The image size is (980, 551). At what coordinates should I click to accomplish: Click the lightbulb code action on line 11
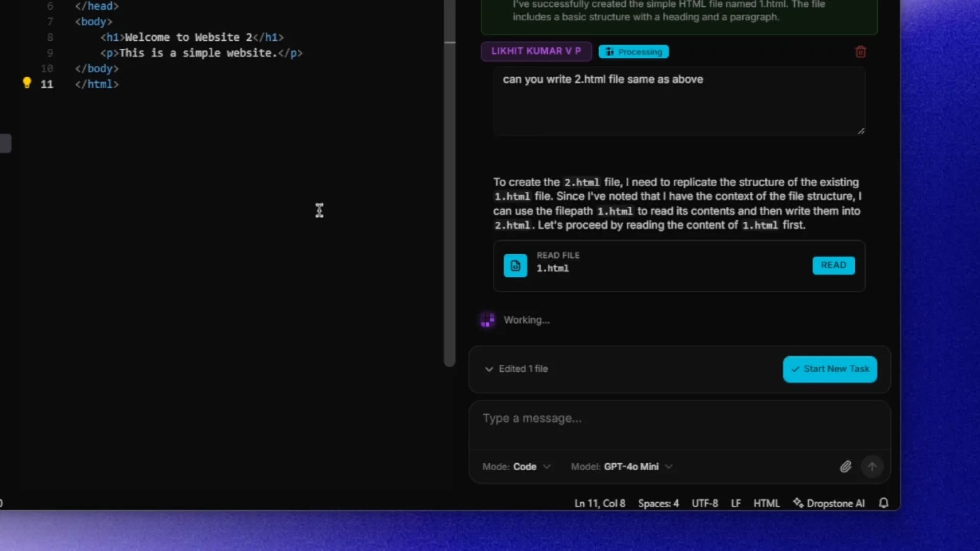(27, 82)
